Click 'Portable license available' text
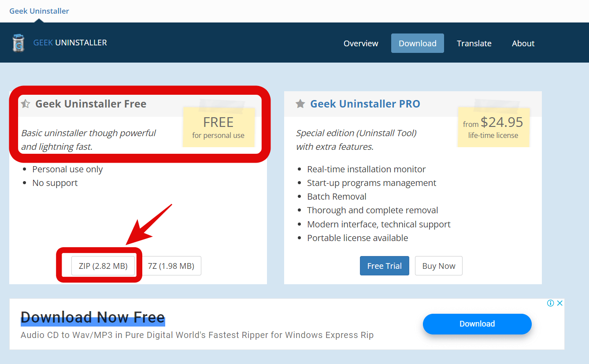The height and width of the screenshot is (364, 589). [x=358, y=238]
